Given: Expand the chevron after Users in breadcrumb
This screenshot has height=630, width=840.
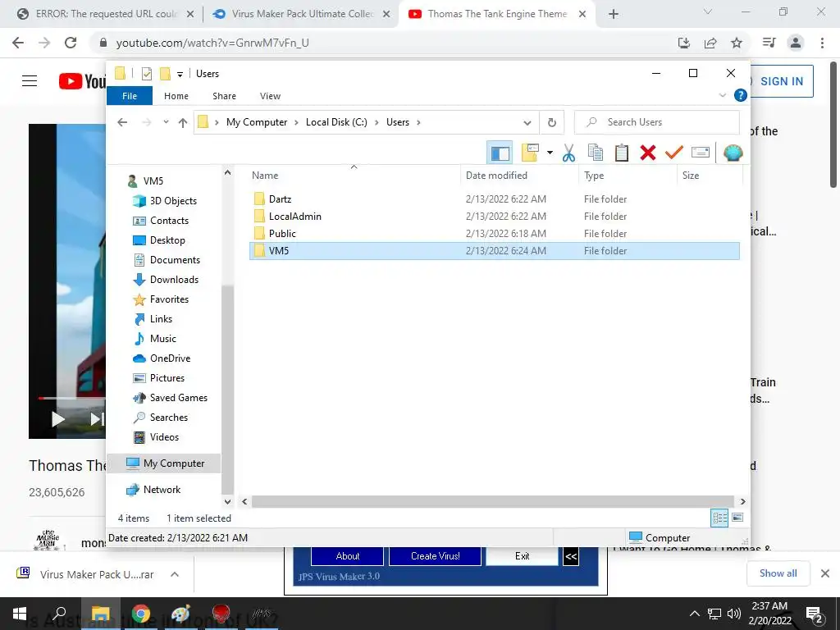Looking at the screenshot, I should 418,123.
